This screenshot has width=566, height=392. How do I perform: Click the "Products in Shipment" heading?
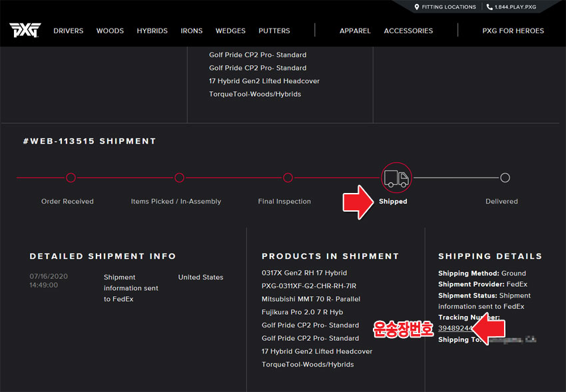point(330,256)
